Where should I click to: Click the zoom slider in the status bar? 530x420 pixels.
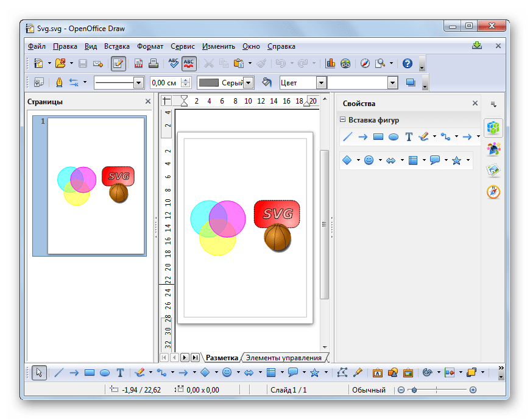[x=414, y=390]
